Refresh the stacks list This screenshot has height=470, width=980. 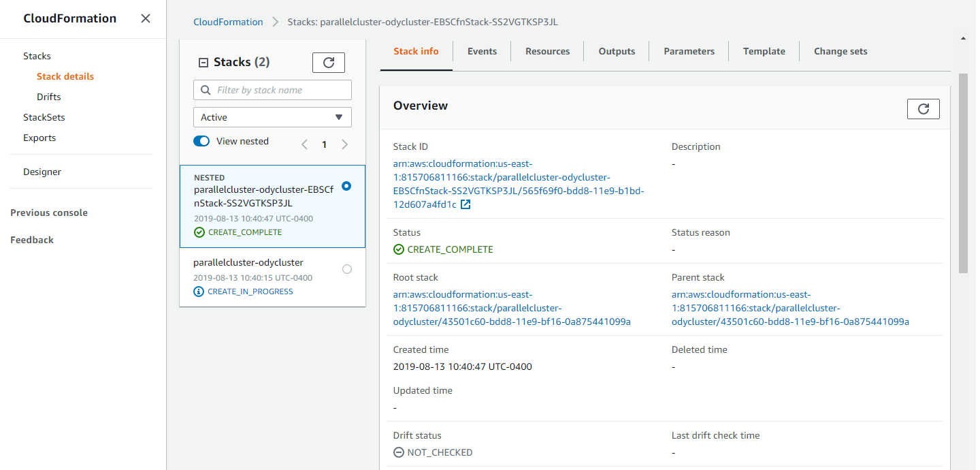point(328,62)
